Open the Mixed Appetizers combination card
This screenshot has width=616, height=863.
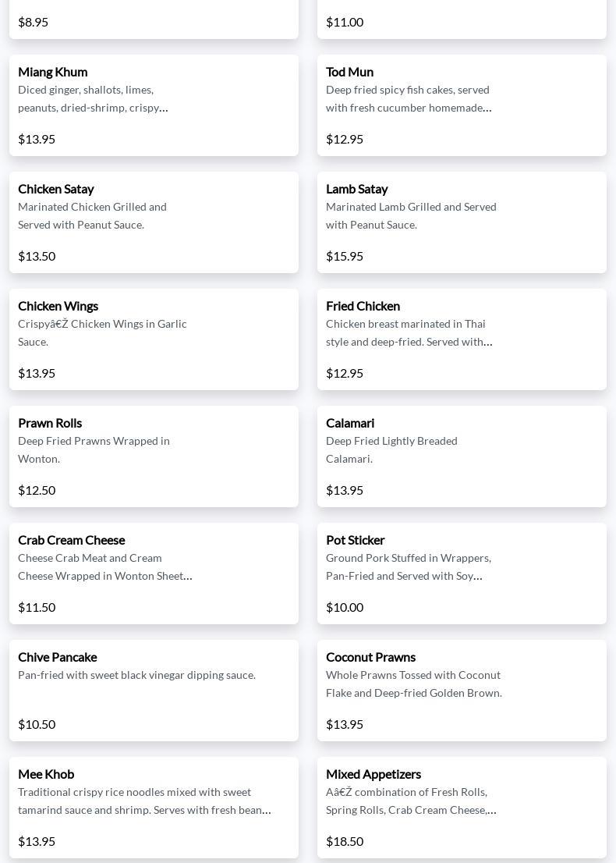(x=462, y=808)
